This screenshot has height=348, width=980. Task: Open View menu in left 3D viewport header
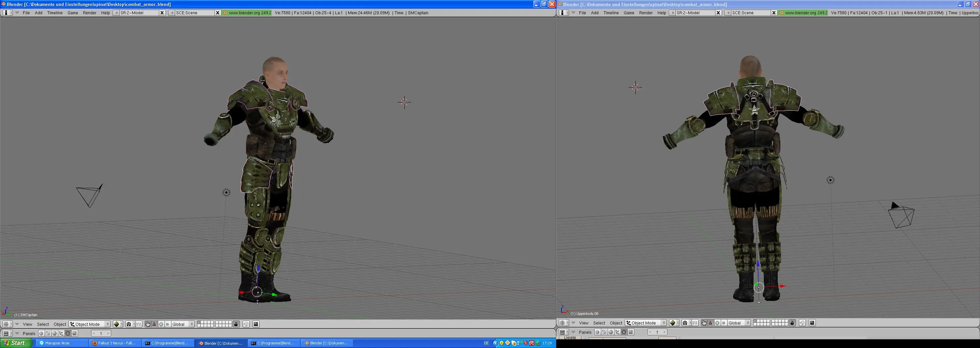27,324
